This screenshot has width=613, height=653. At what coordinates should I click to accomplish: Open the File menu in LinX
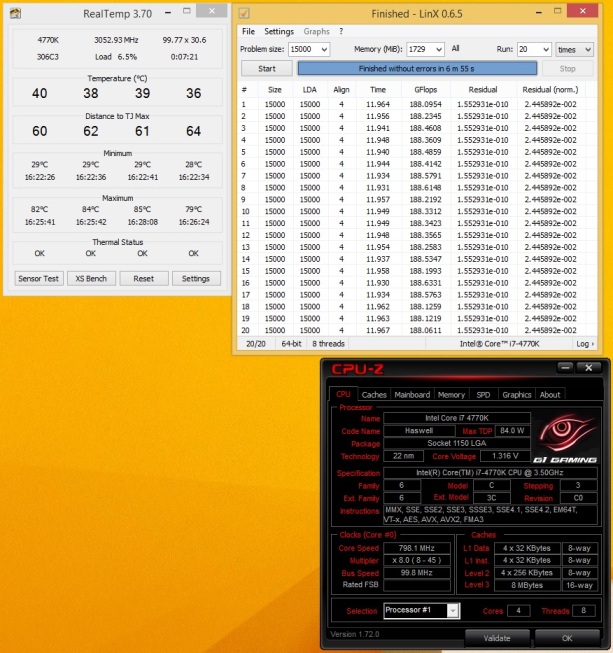(248, 32)
